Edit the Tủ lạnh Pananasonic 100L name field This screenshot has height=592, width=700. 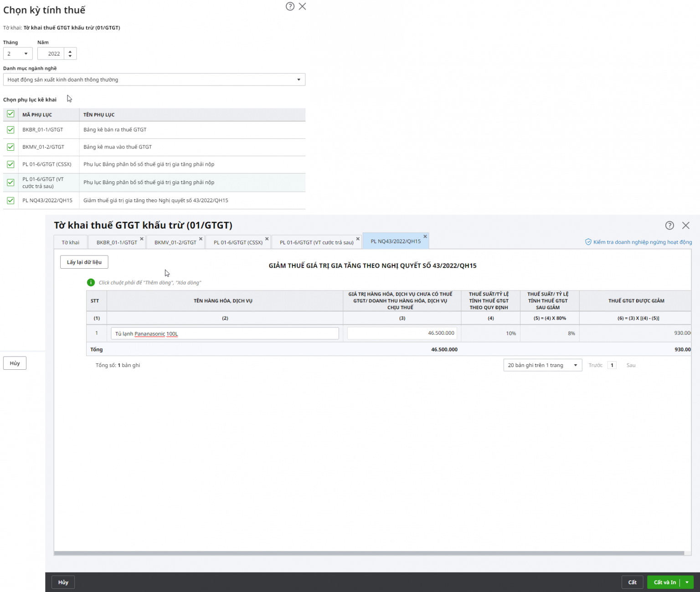pyautogui.click(x=225, y=334)
